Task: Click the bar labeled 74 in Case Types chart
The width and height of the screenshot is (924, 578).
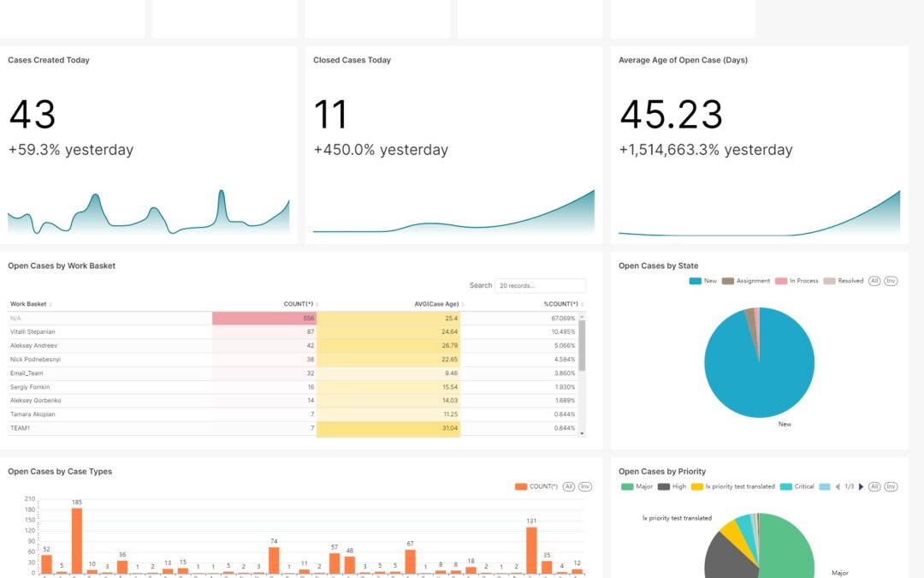Action: (x=274, y=560)
